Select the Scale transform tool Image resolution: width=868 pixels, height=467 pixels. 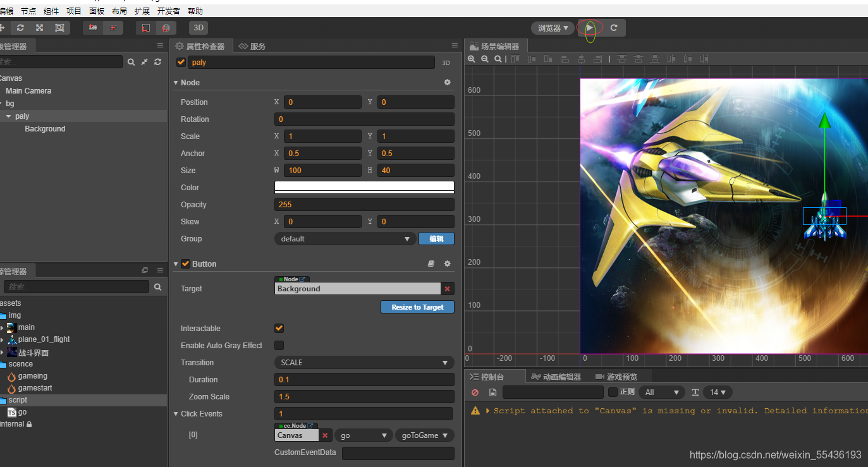[39, 28]
